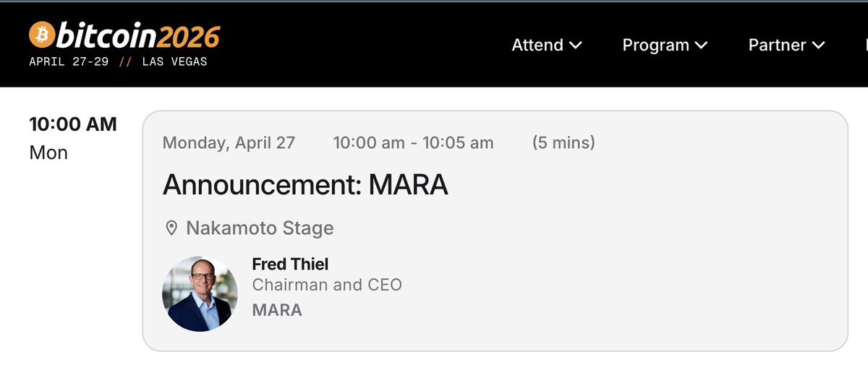Open the Fred Thiel speaker name

coord(290,264)
